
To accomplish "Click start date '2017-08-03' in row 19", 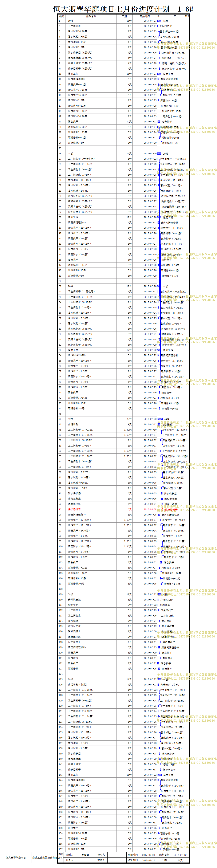I will (x=150, y=116).
